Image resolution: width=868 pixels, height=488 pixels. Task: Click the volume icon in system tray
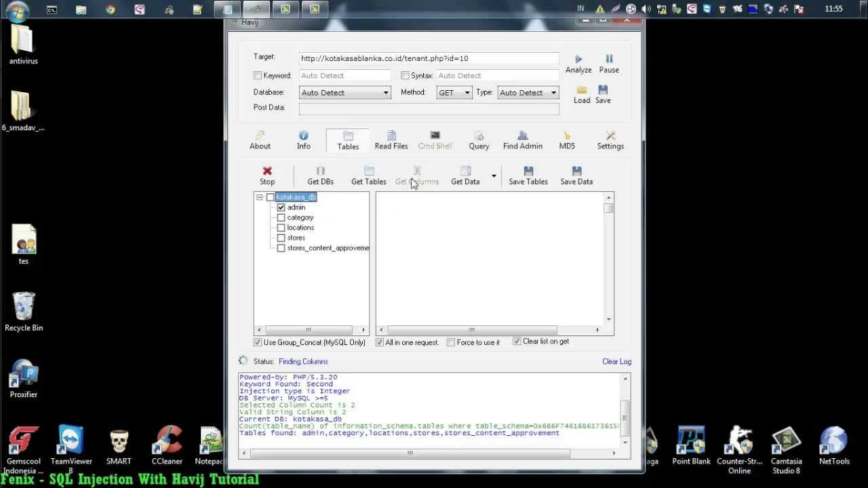646,9
